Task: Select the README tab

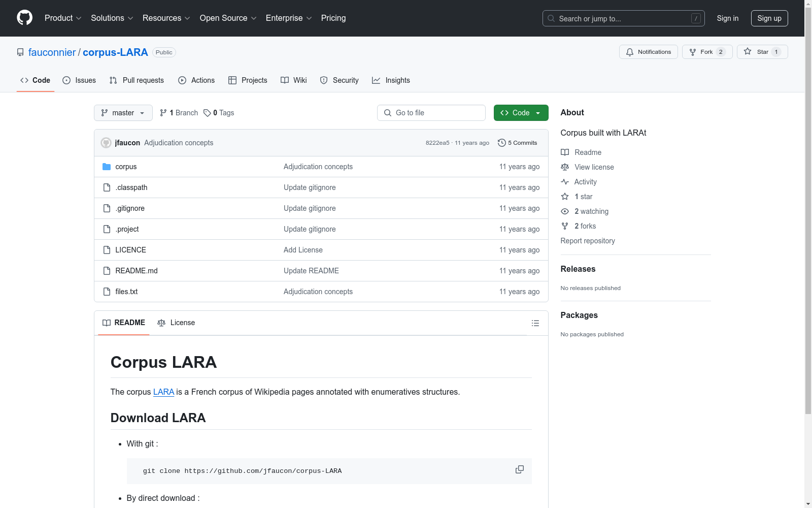Action: click(x=124, y=323)
